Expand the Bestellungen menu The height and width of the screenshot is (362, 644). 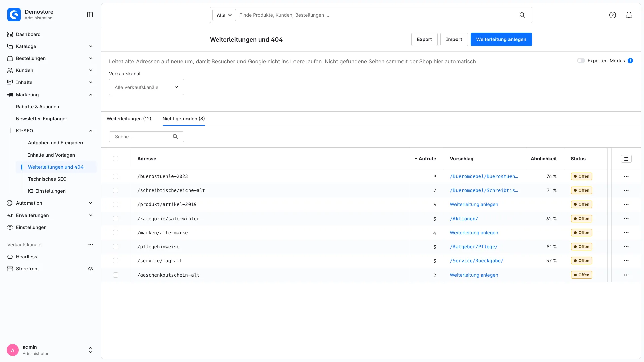point(91,58)
